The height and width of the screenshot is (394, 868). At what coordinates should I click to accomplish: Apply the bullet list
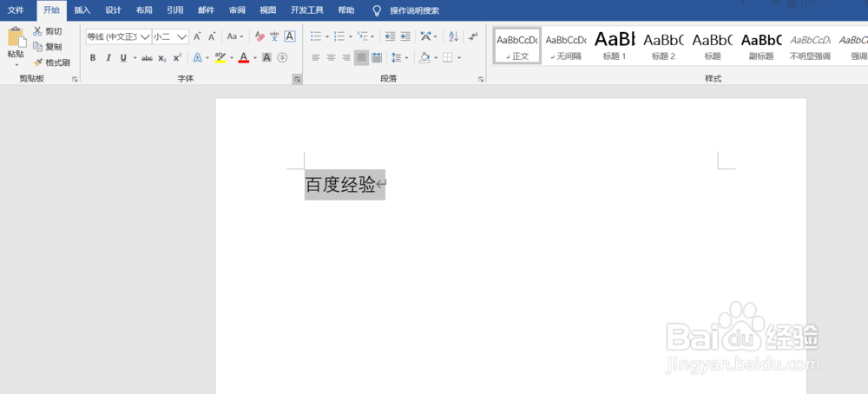[316, 36]
